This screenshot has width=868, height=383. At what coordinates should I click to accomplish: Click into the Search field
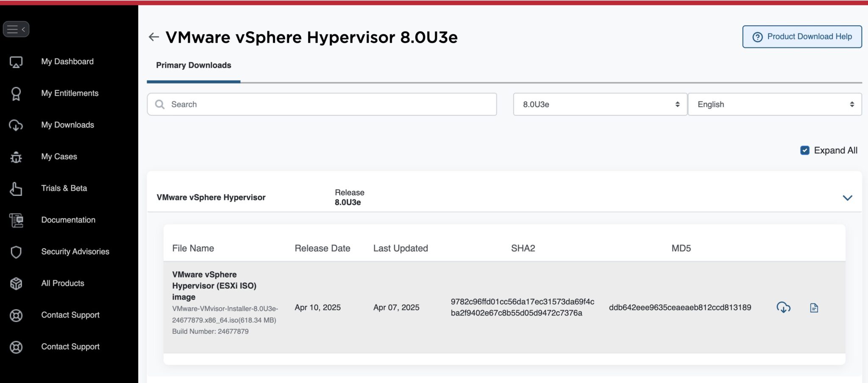coord(322,104)
